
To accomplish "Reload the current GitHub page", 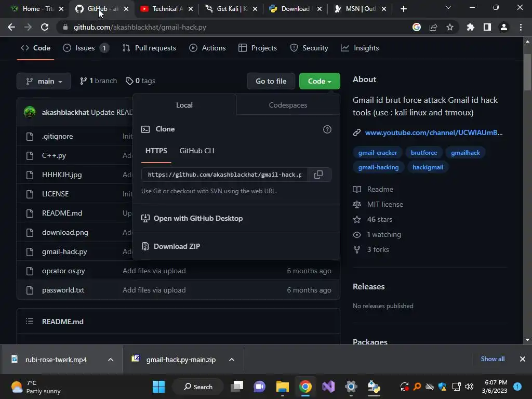I will (45, 27).
